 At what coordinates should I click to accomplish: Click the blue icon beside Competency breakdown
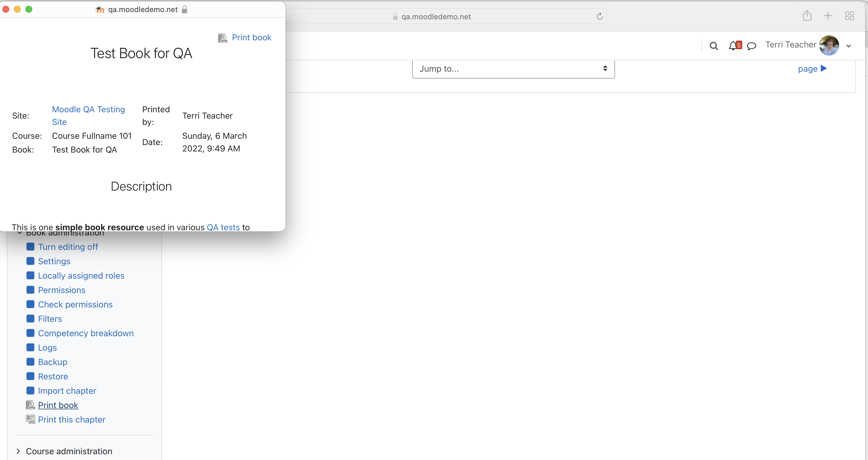(30, 333)
